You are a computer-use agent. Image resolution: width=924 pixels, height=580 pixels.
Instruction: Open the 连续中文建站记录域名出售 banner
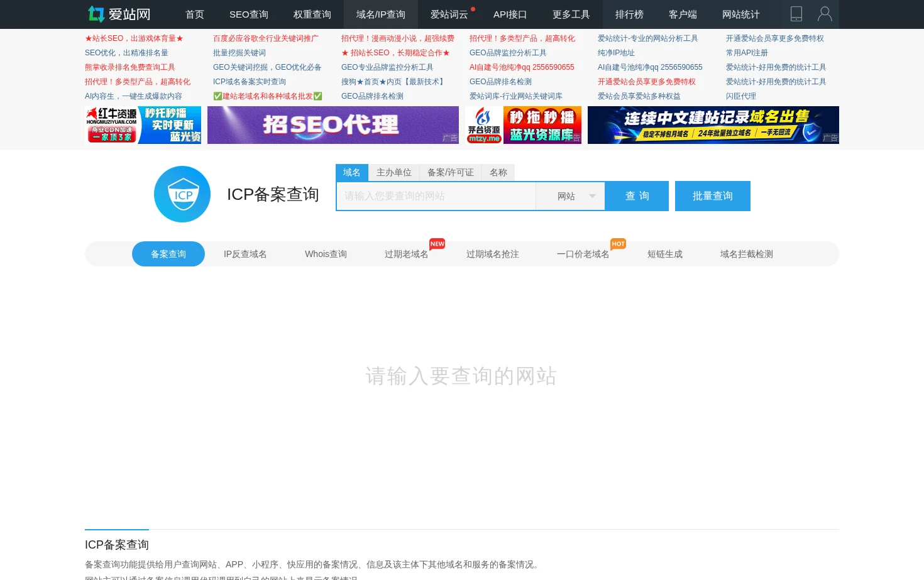coord(713,125)
